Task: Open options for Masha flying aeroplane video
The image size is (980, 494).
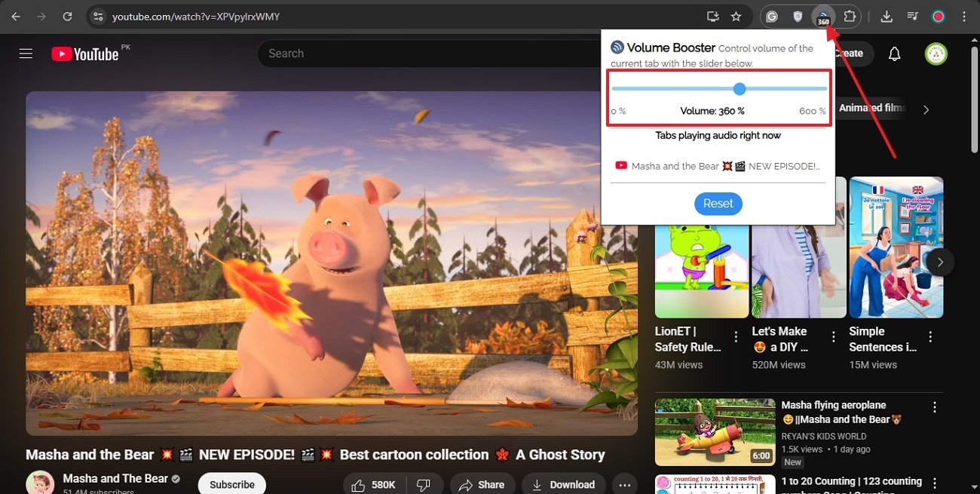Action: coord(935,407)
